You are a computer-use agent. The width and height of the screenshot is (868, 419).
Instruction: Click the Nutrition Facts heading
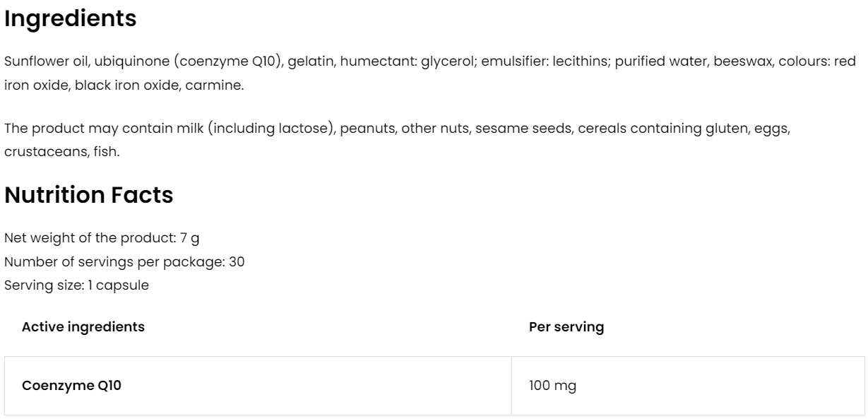(89, 195)
